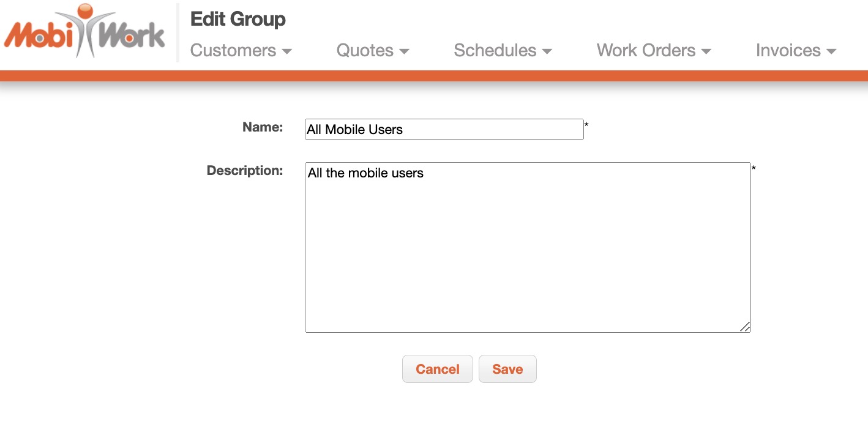Screen dimensions: 868x438
Task: Focus the Name input field
Action: tap(444, 129)
